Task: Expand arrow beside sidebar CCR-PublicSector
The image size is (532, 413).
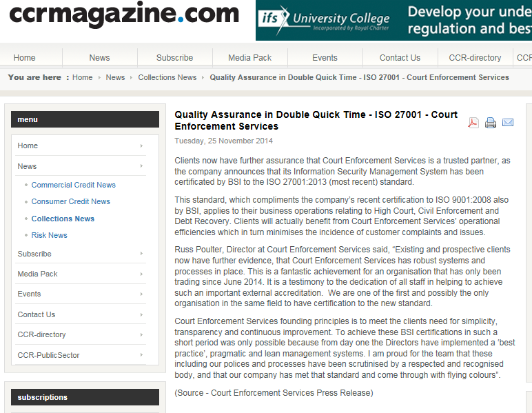Action: 141,355
